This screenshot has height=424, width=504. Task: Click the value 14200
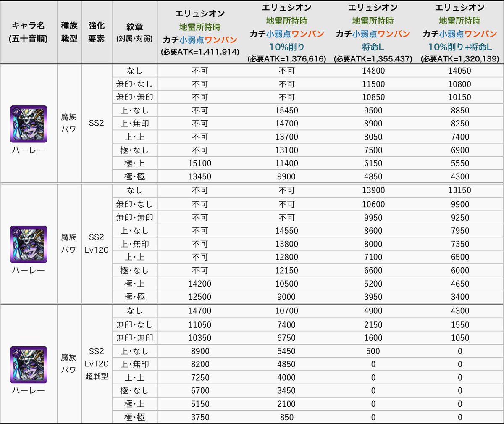[x=200, y=284]
